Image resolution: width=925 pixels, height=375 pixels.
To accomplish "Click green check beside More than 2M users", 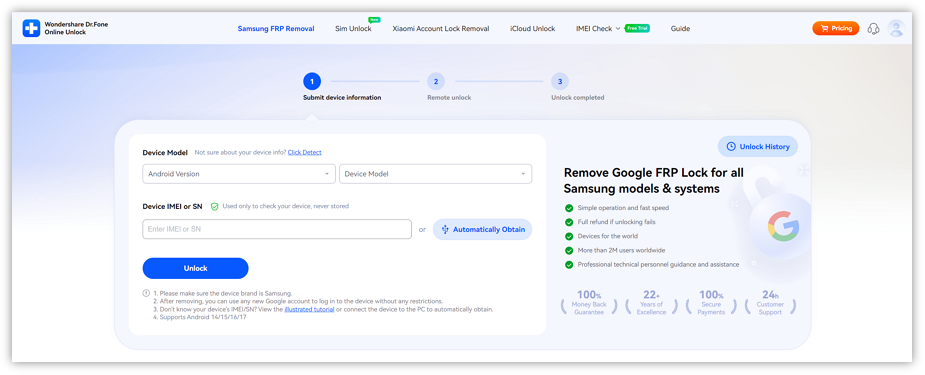I will (569, 251).
